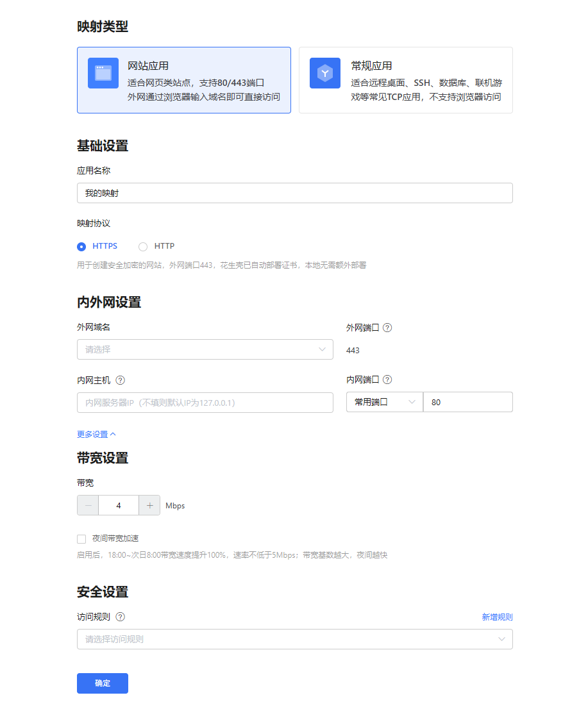Viewport: 588px width, 718px height.
Task: Click the 内网端口 port 80 field
Action: [x=467, y=402]
